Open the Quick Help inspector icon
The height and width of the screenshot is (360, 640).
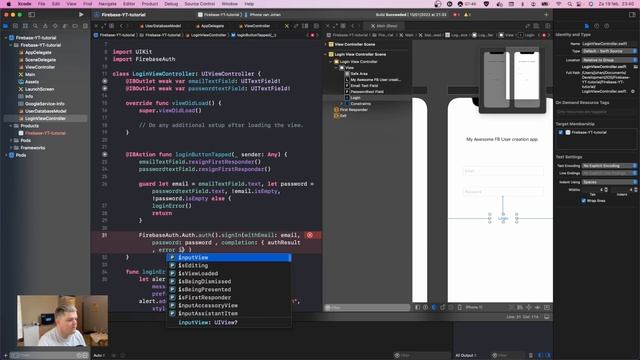click(x=607, y=26)
